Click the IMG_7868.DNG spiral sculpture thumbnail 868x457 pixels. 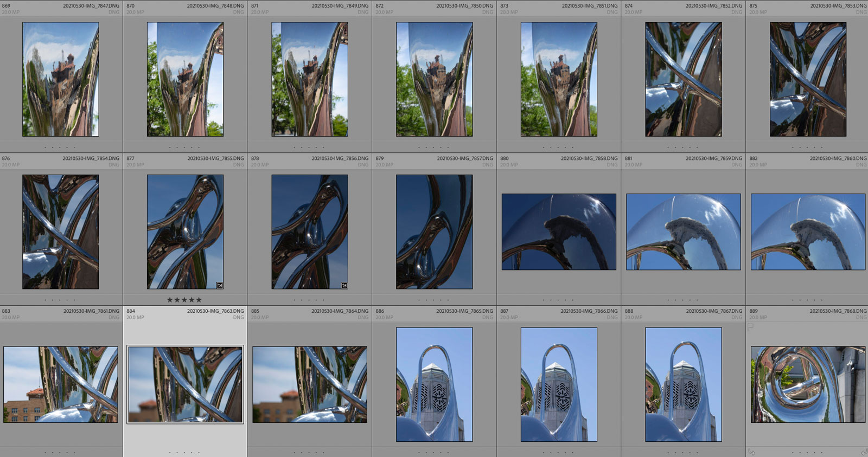(808, 384)
